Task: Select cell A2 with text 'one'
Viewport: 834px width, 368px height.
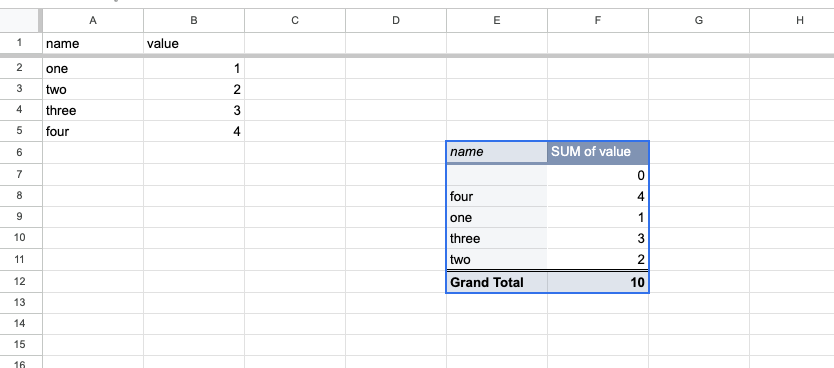Action: (93, 68)
